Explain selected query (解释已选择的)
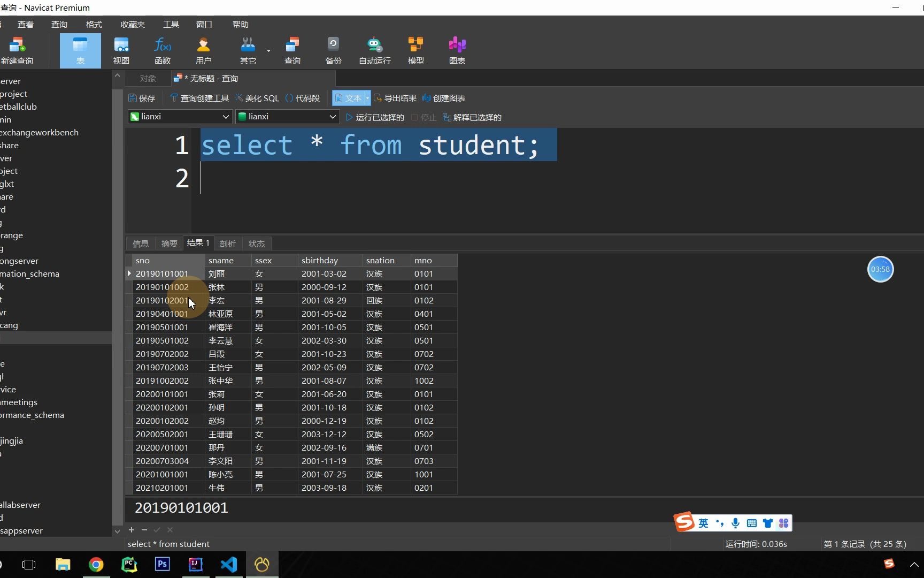This screenshot has height=578, width=924. click(x=472, y=117)
